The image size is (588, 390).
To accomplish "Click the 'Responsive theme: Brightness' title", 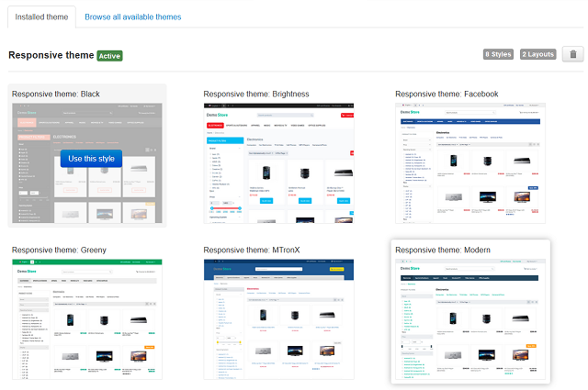I will [256, 94].
